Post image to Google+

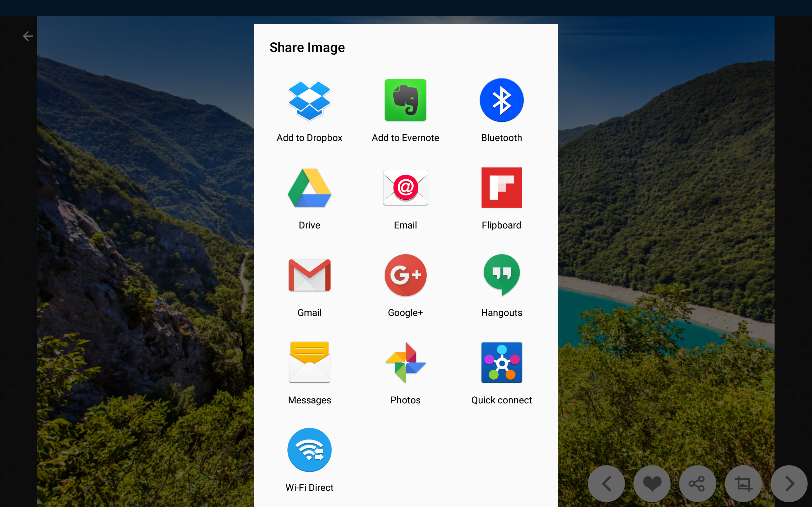405,285
